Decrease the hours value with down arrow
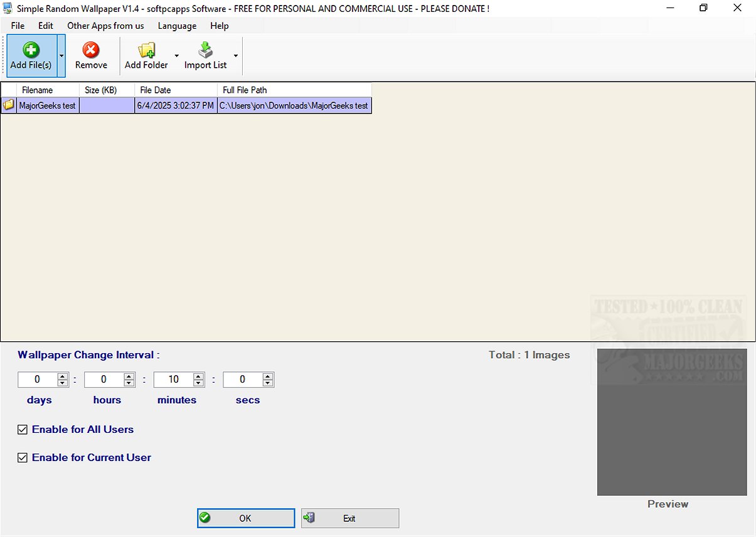The width and height of the screenshot is (756, 537). click(x=129, y=383)
